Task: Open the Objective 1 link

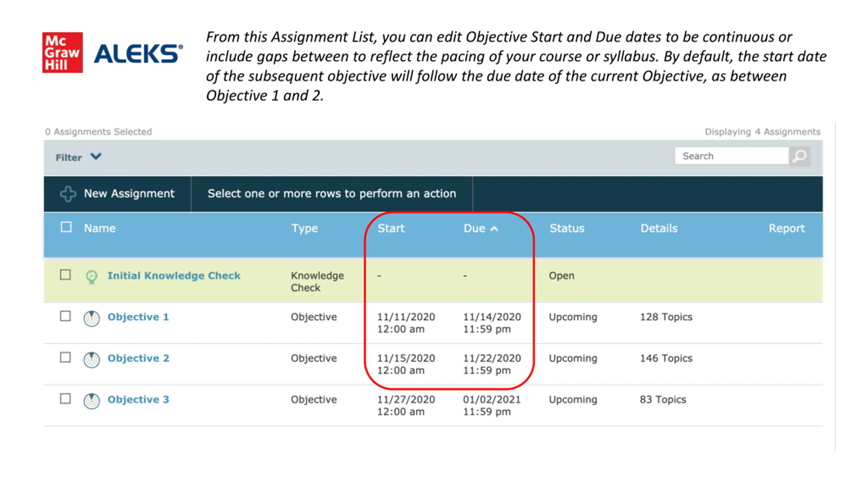Action: (138, 317)
